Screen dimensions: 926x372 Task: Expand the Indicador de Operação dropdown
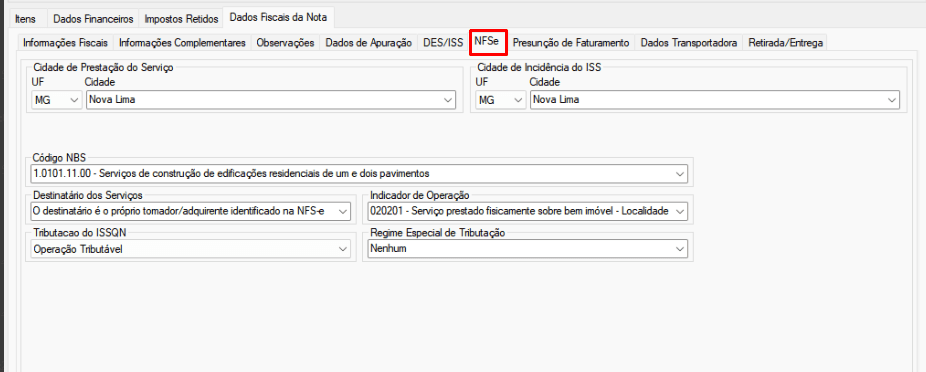(527, 211)
